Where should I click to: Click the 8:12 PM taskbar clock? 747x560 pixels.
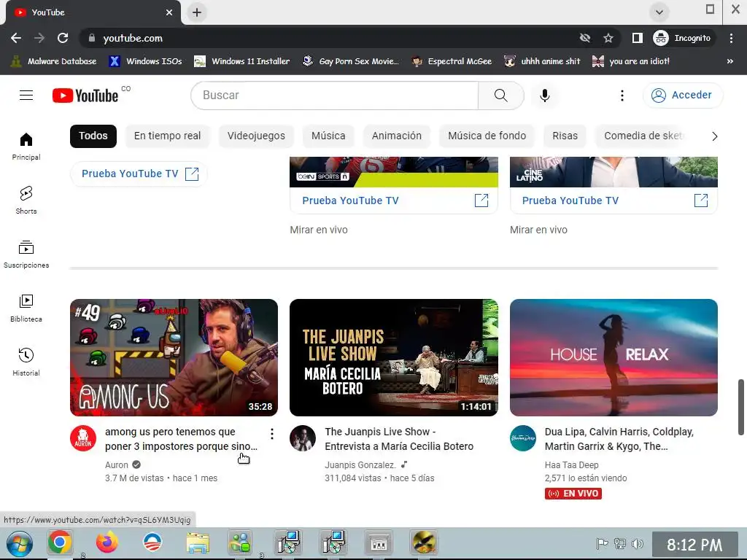tap(694, 544)
